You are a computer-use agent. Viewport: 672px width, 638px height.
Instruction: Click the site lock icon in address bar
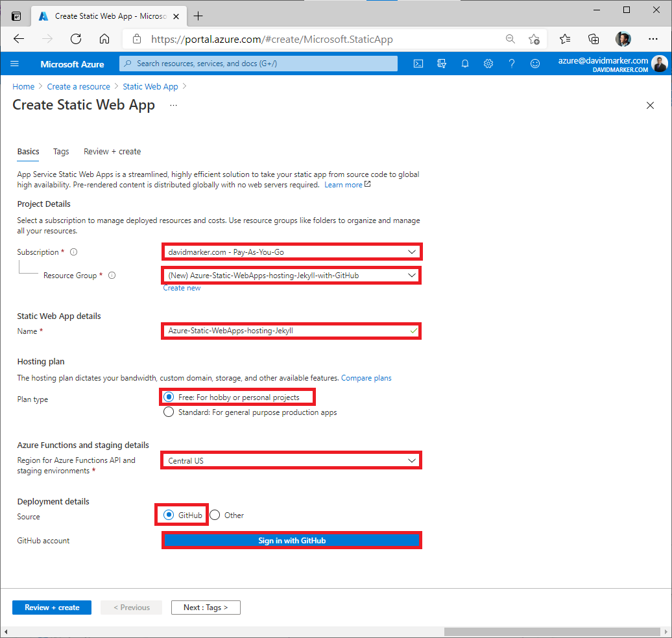137,39
